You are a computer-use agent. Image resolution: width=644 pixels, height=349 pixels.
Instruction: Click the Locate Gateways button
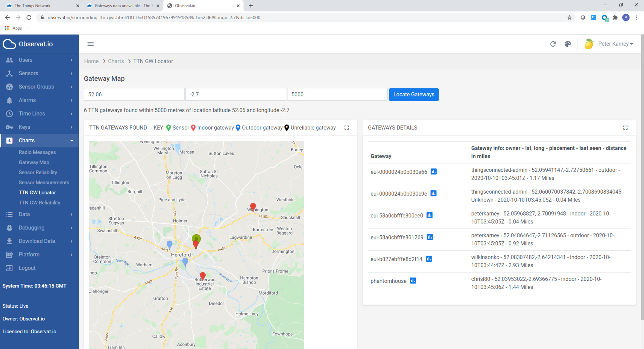414,94
